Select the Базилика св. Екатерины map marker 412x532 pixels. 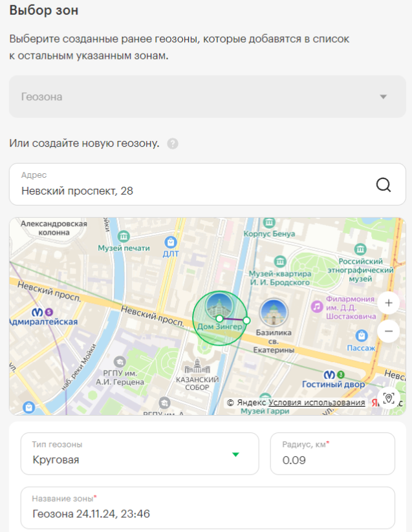[x=274, y=313]
